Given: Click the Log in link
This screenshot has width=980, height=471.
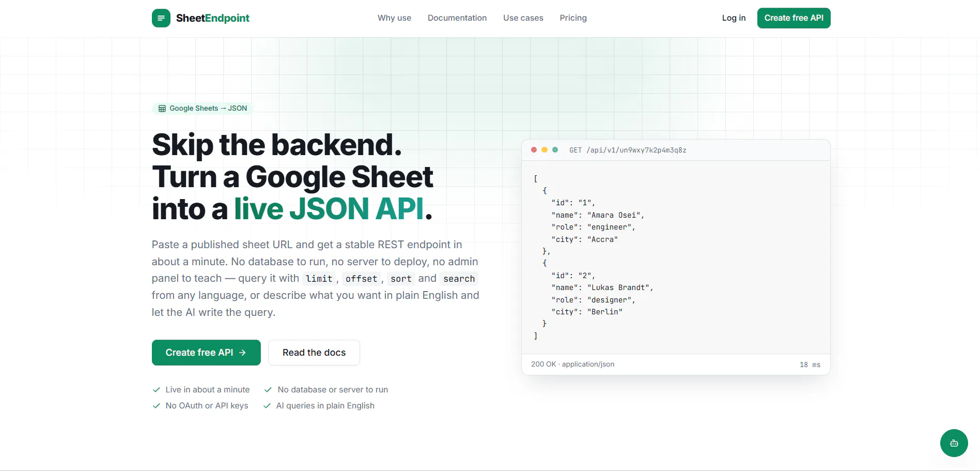Looking at the screenshot, I should pyautogui.click(x=734, y=18).
